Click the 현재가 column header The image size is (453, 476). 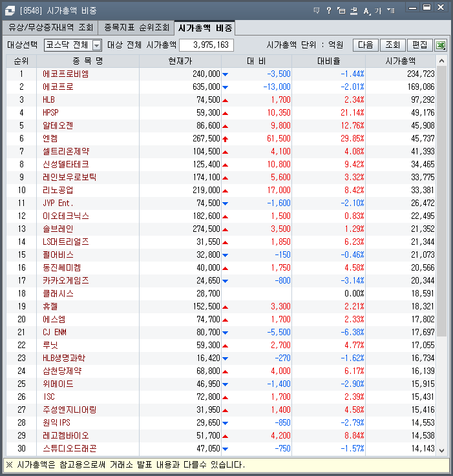180,61
